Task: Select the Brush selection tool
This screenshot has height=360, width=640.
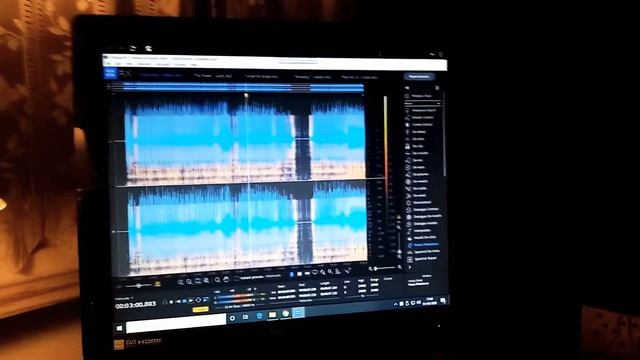Action: point(322,272)
